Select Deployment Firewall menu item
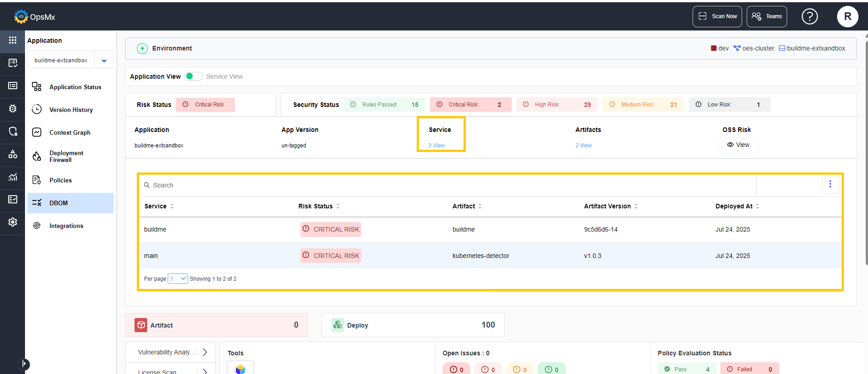Image resolution: width=868 pixels, height=374 pixels. coord(66,157)
